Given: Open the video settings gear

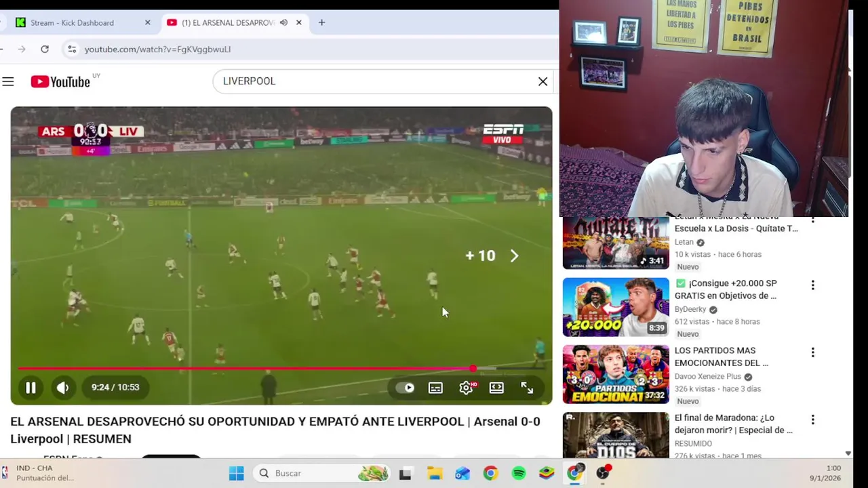Looking at the screenshot, I should pos(466,388).
